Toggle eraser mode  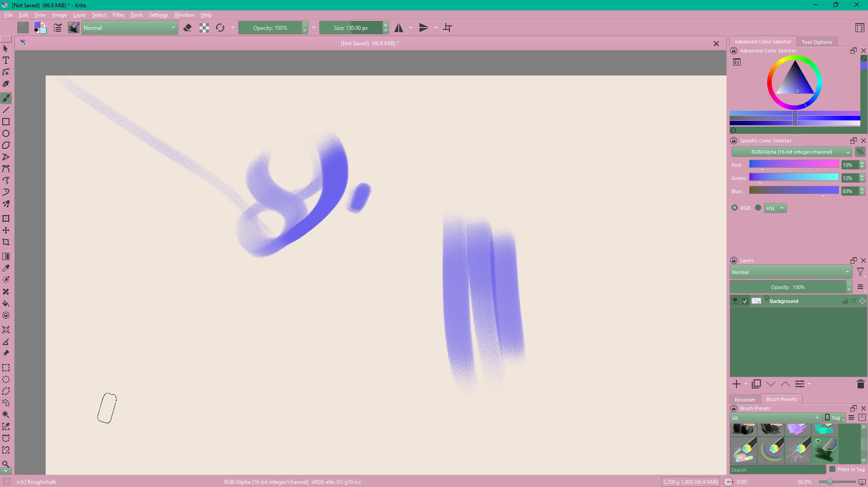tap(188, 28)
